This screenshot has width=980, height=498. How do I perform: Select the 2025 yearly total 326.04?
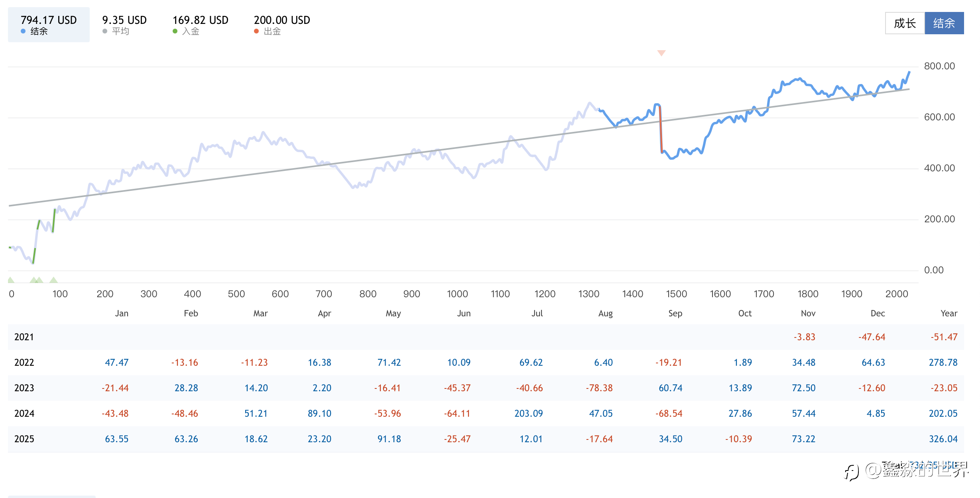[943, 439]
